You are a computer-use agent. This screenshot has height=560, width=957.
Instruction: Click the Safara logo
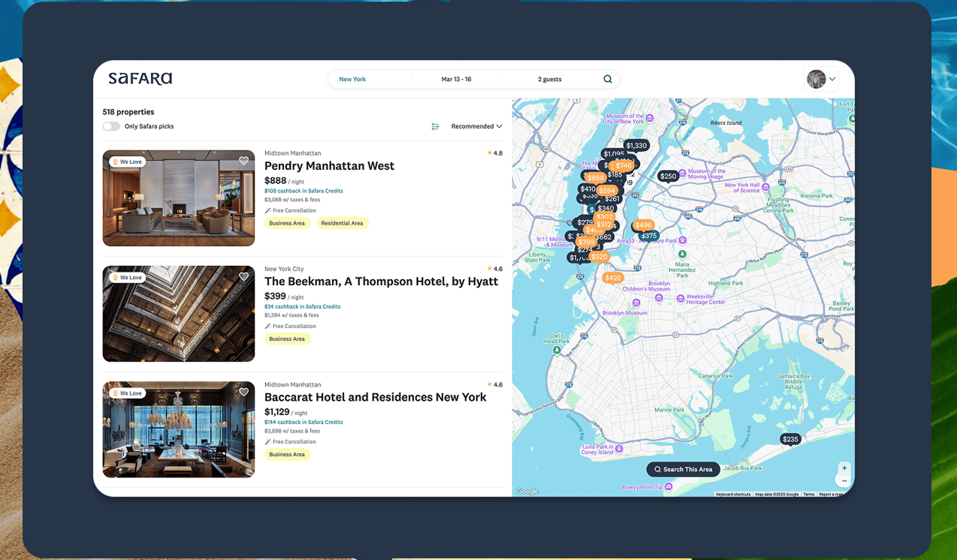point(140,79)
